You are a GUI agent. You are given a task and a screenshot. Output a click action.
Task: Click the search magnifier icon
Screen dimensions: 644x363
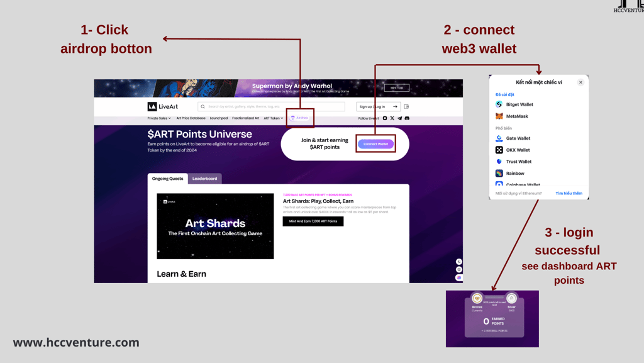pyautogui.click(x=203, y=107)
